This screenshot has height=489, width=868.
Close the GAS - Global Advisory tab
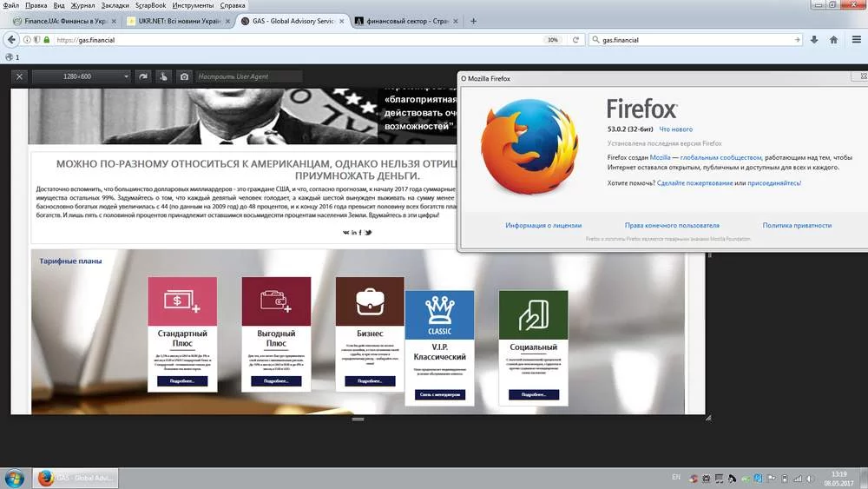341,21
